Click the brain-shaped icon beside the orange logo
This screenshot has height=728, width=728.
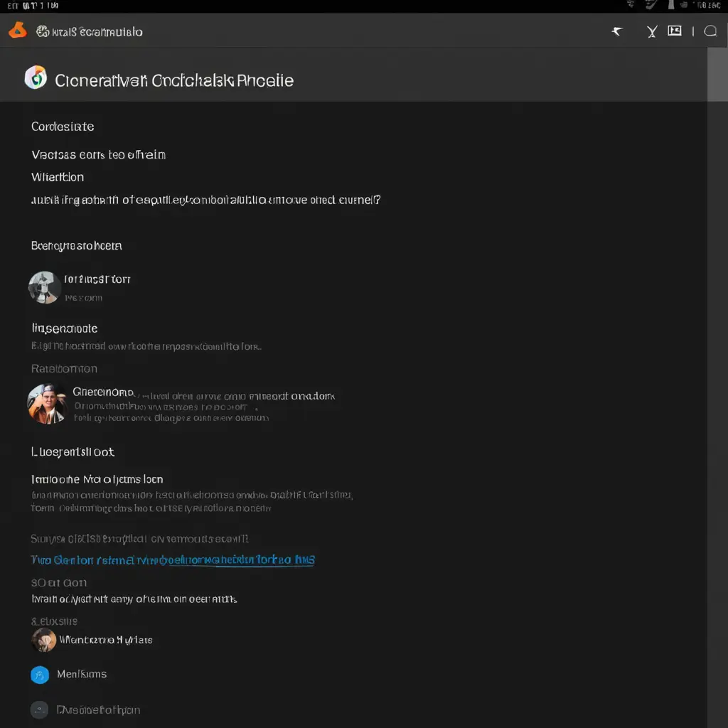(x=43, y=31)
